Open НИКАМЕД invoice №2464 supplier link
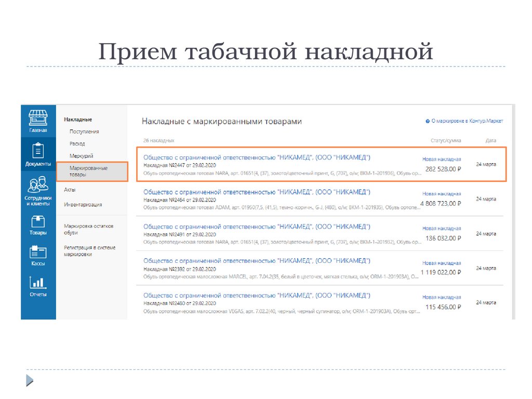 coord(257,192)
